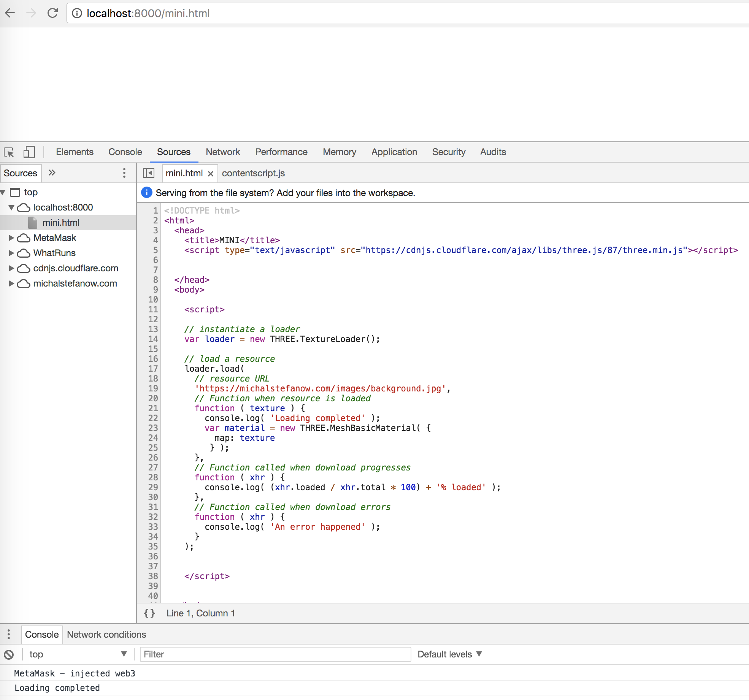Reload the page
Image resolution: width=749 pixels, height=700 pixels.
pyautogui.click(x=53, y=13)
